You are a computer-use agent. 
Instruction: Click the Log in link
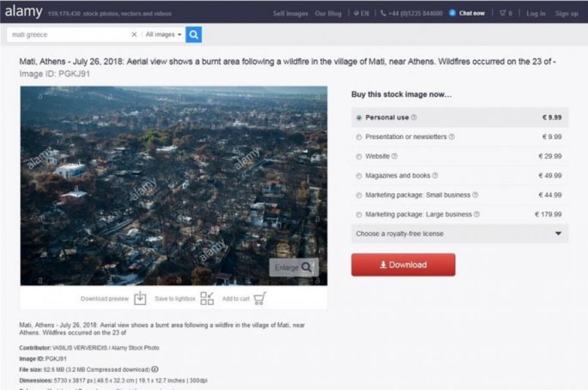pyautogui.click(x=536, y=13)
